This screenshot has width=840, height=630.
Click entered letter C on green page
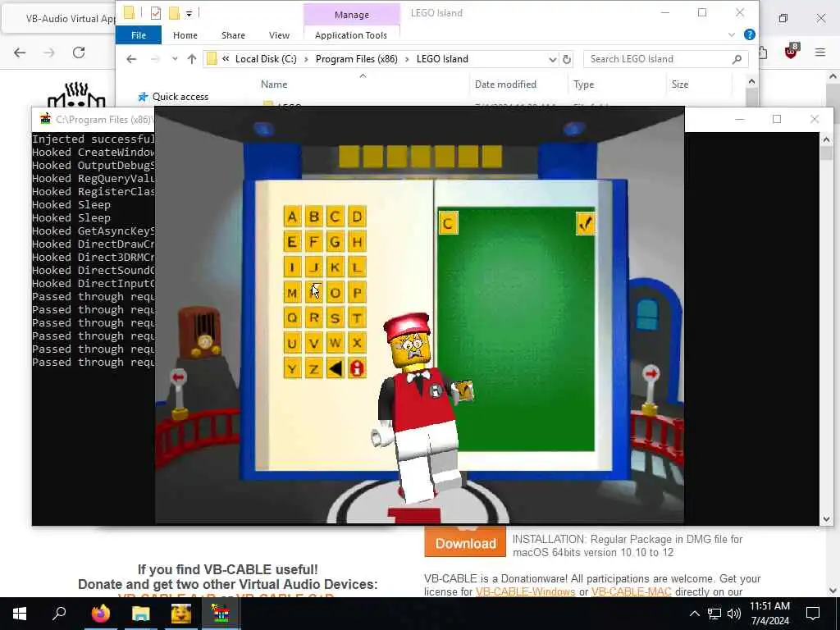coord(449,223)
